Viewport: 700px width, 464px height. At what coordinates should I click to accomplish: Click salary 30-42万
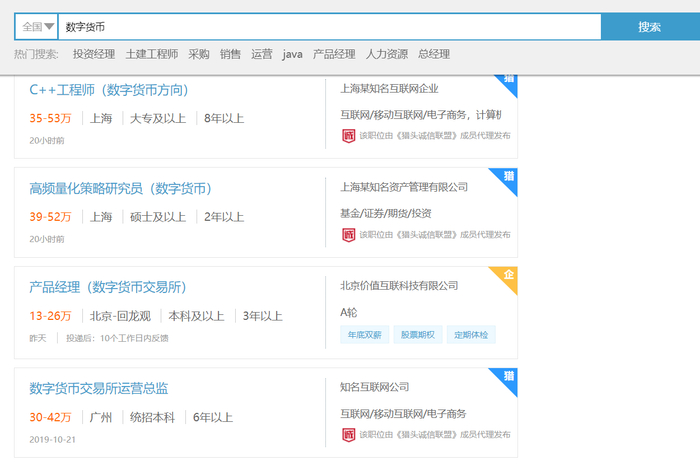point(50,418)
